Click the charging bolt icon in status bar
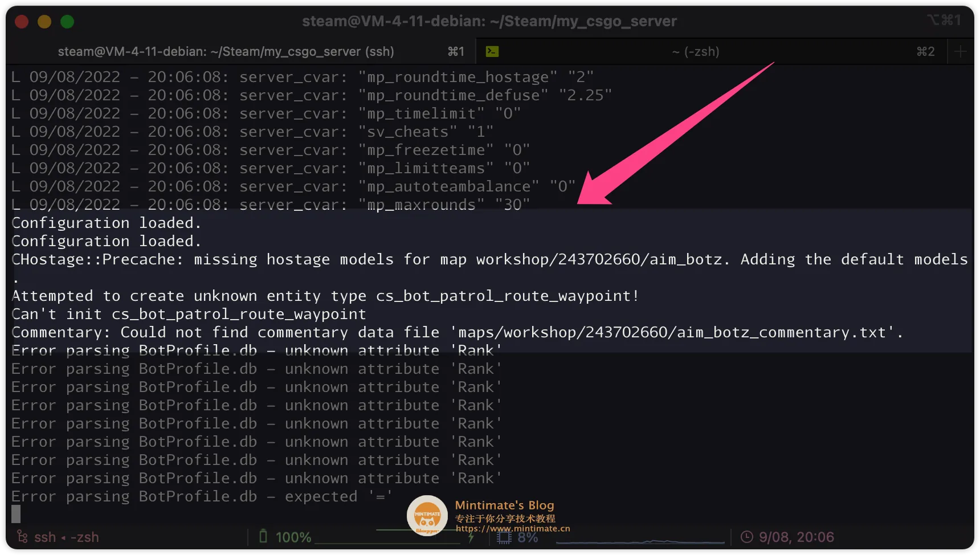 (471, 537)
